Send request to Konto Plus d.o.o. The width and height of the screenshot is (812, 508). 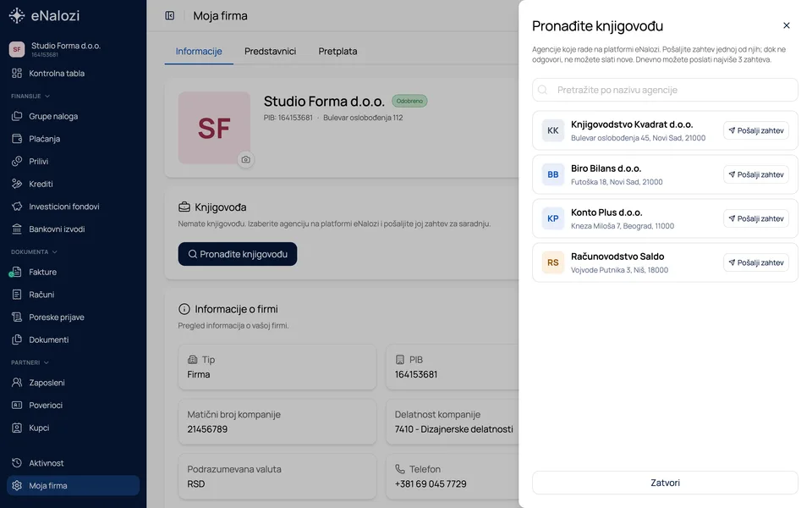pyautogui.click(x=756, y=218)
